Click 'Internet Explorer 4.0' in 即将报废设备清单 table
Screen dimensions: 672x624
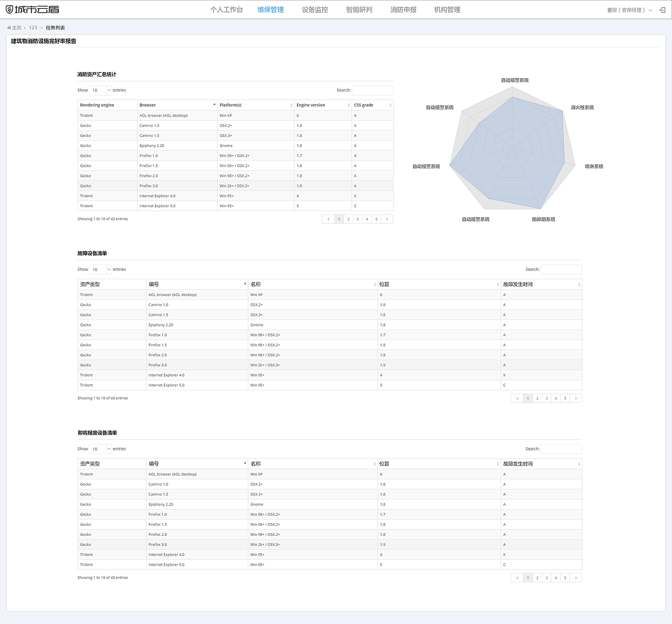(166, 555)
